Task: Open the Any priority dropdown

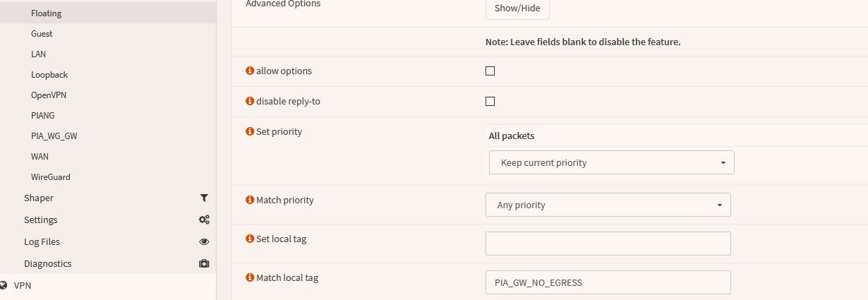Action: click(608, 205)
